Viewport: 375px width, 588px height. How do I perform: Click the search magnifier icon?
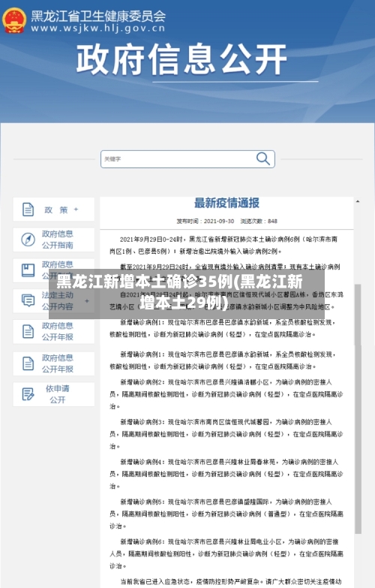coord(263,158)
